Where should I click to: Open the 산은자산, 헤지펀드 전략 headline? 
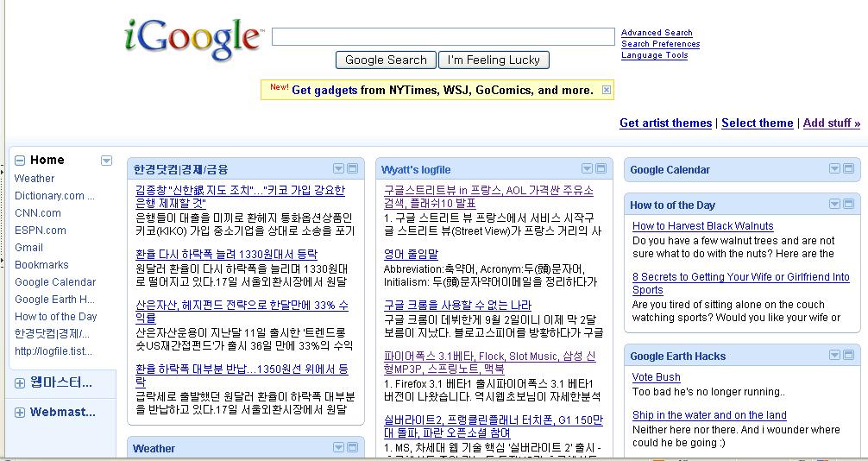pyautogui.click(x=242, y=312)
